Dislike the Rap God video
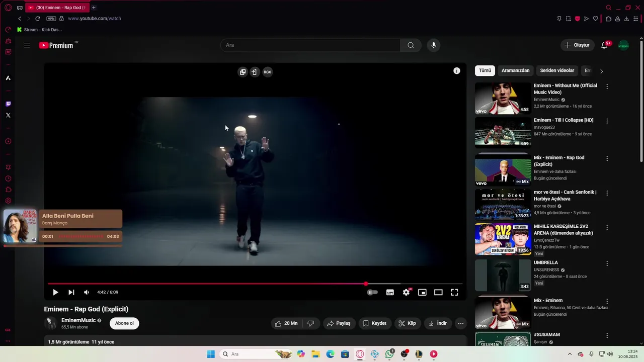This screenshot has height=362, width=644. tap(311, 323)
